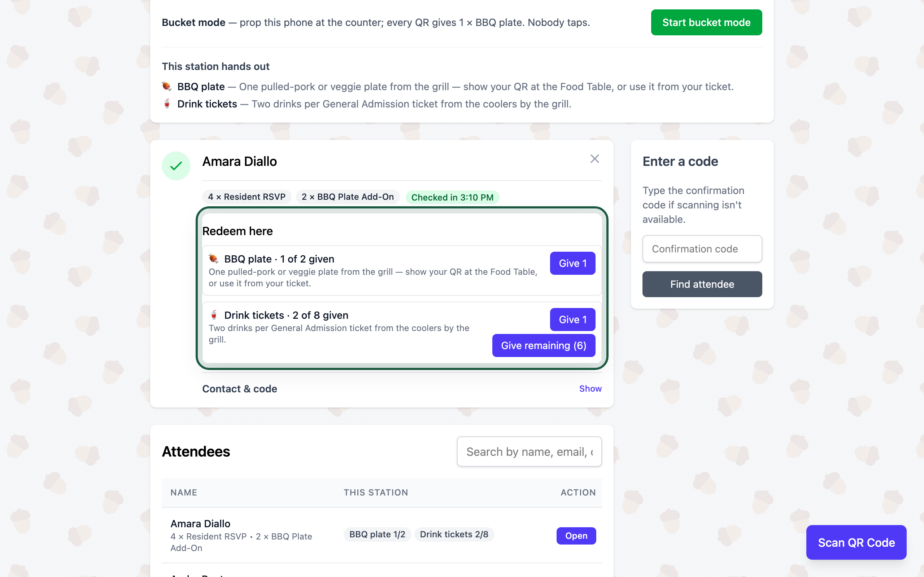This screenshot has height=577, width=924.
Task: Show the Contact & code section
Action: [x=590, y=388]
